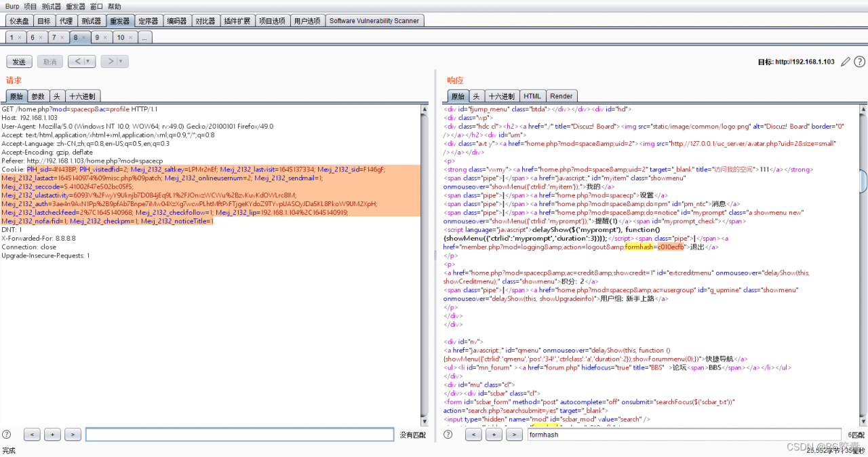Show the 十六进制 view of the response
Image resolution: width=868 pixels, height=457 pixels.
pos(502,96)
